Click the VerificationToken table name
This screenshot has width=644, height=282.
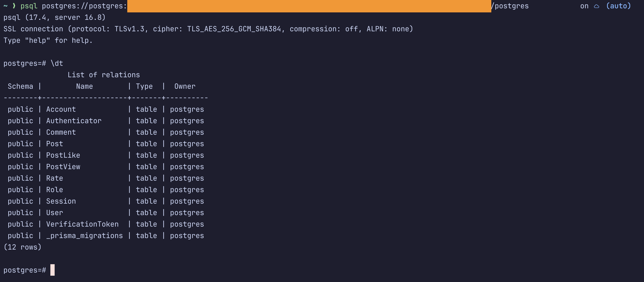82,224
